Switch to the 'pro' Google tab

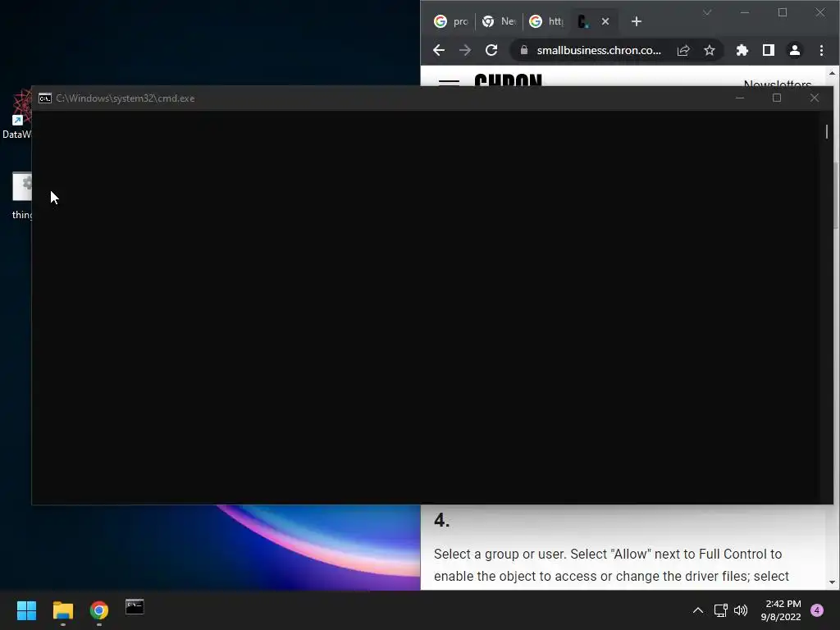pos(450,21)
